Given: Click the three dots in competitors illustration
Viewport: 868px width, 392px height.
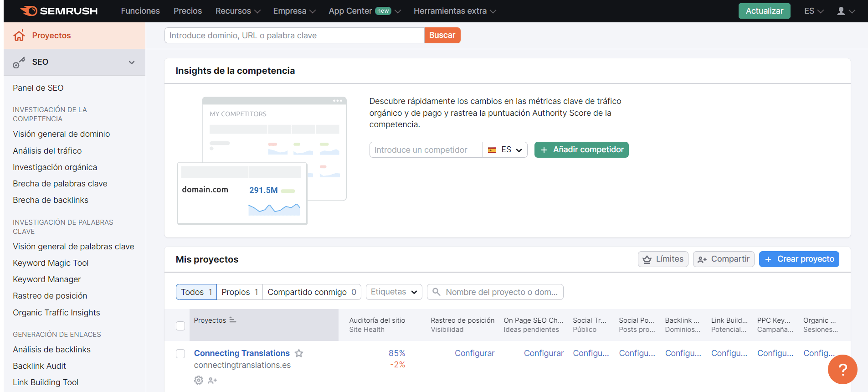Looking at the screenshot, I should click(338, 101).
